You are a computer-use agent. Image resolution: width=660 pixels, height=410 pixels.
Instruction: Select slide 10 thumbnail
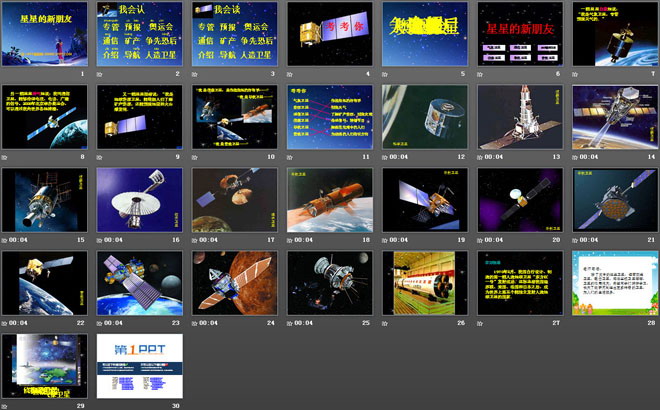pos(235,117)
